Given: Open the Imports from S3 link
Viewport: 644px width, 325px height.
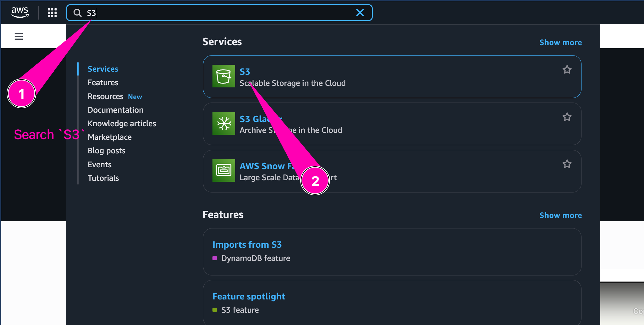Looking at the screenshot, I should [x=247, y=245].
